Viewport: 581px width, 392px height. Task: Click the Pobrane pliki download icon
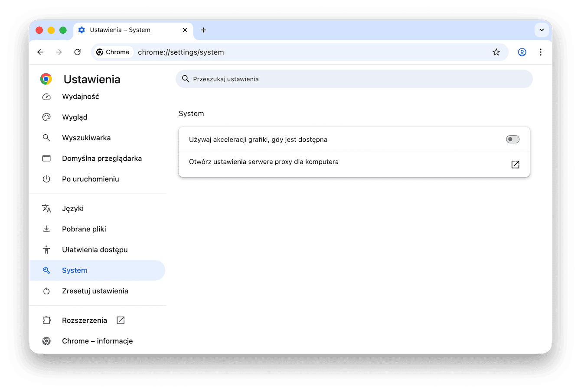(46, 229)
